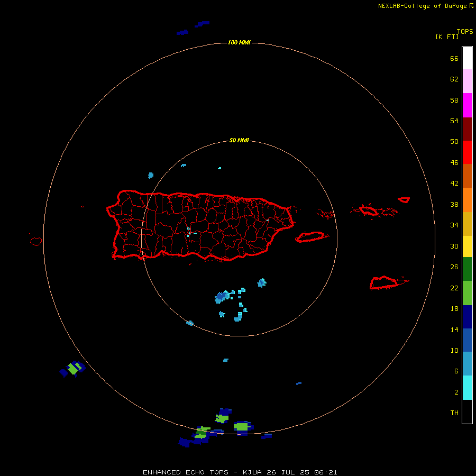The width and height of the screenshot is (476, 476).
Task: Click the TOPS legend title
Action: [x=465, y=31]
